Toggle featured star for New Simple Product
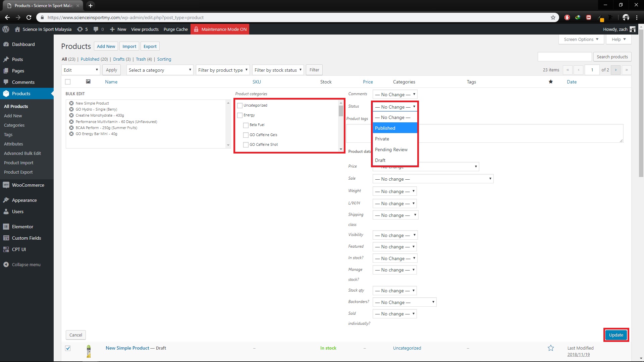 (551, 348)
